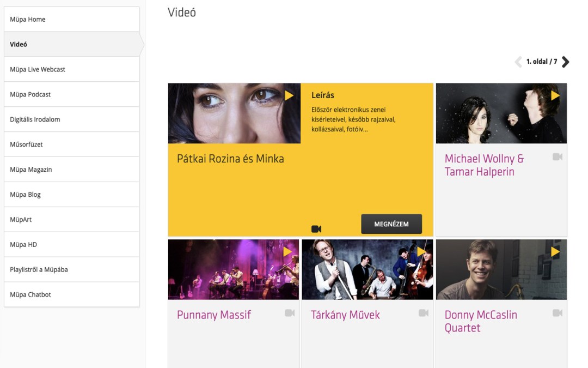
Task: Open the Müpa Chatbot menu entry
Action: [71, 294]
